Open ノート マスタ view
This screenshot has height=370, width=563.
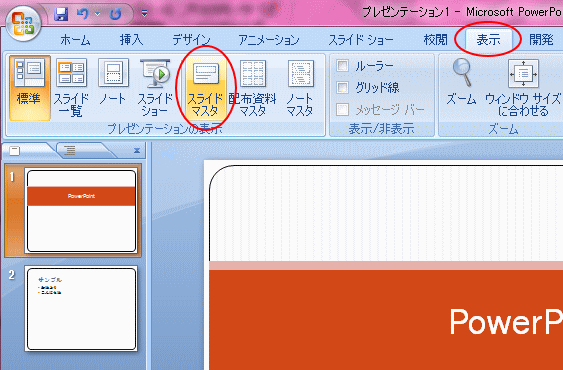click(301, 88)
